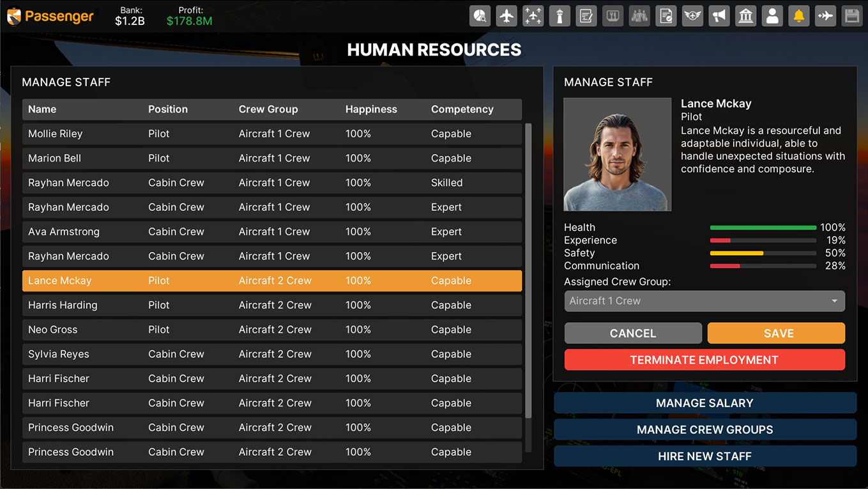Image resolution: width=868 pixels, height=489 pixels.
Task: Open the winged pilot badge icon
Action: click(x=692, y=16)
